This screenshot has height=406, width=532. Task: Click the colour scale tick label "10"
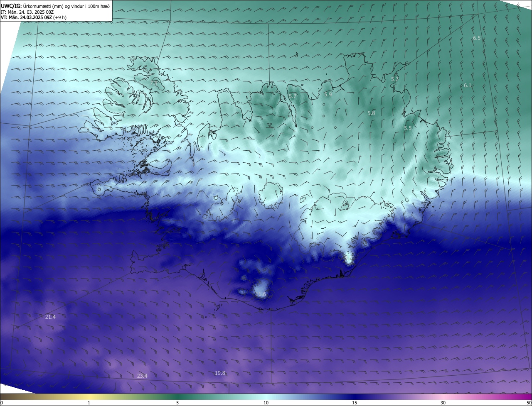tap(266, 403)
